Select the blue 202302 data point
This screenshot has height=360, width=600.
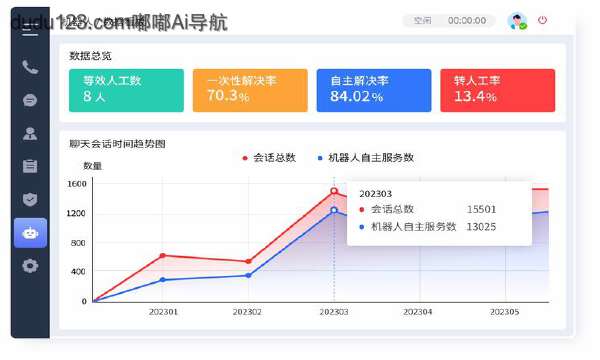pyautogui.click(x=248, y=275)
